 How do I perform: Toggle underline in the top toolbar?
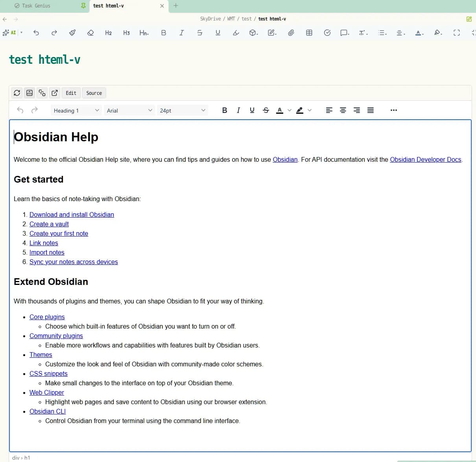point(218,33)
